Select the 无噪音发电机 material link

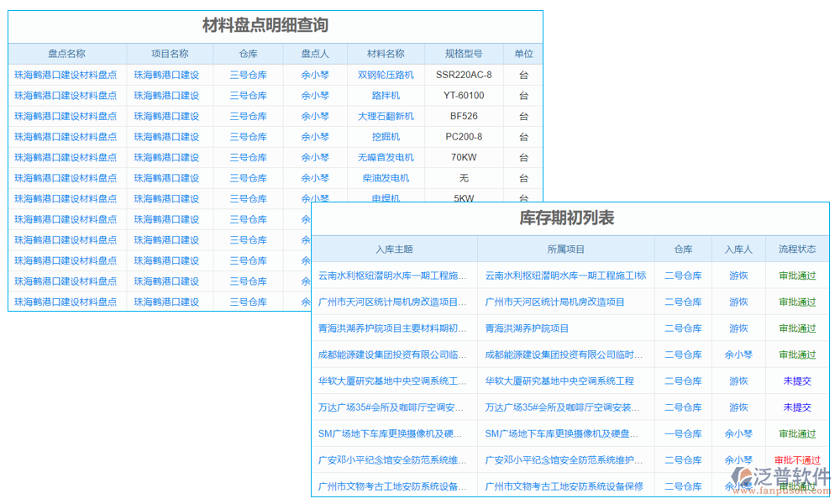[x=386, y=157]
